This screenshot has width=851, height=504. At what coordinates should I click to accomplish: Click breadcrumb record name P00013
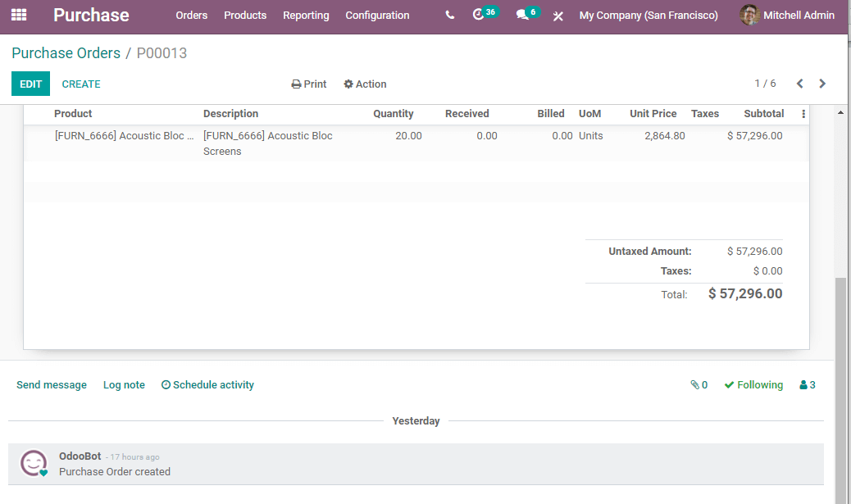162,53
